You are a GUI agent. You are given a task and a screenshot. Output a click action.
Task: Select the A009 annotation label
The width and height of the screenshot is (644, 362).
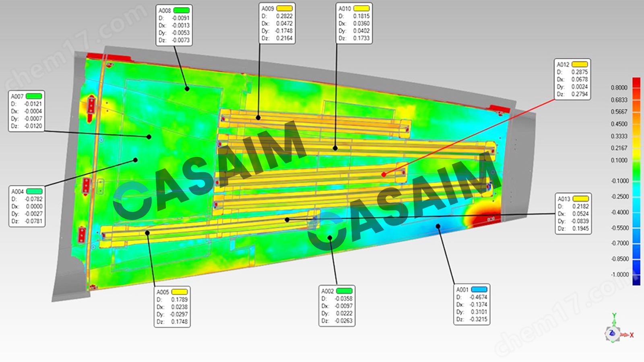(x=268, y=8)
